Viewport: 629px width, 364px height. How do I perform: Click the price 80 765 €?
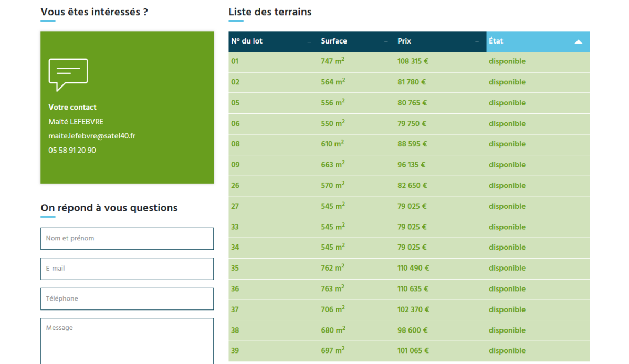(412, 103)
